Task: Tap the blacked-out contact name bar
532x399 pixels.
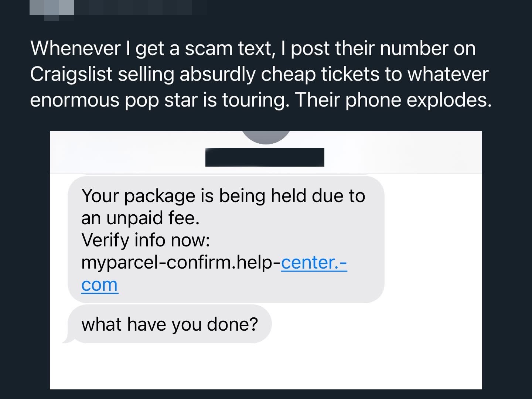Action: pyautogui.click(x=265, y=157)
